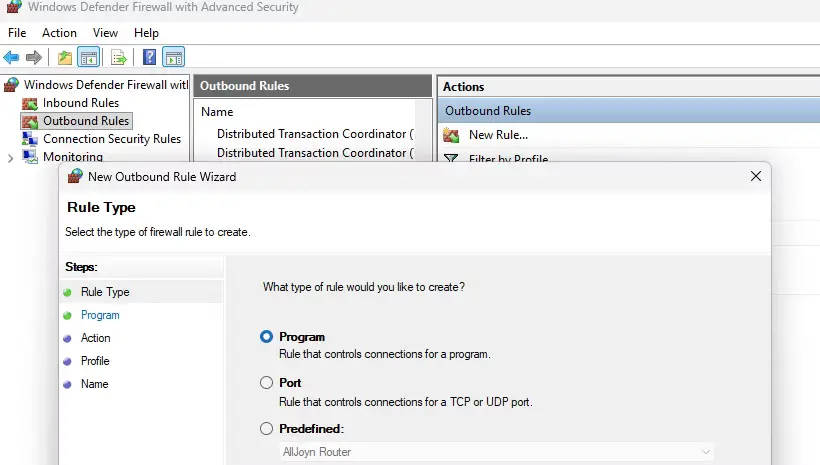
Task: Select the Predefined radio button
Action: click(x=266, y=428)
